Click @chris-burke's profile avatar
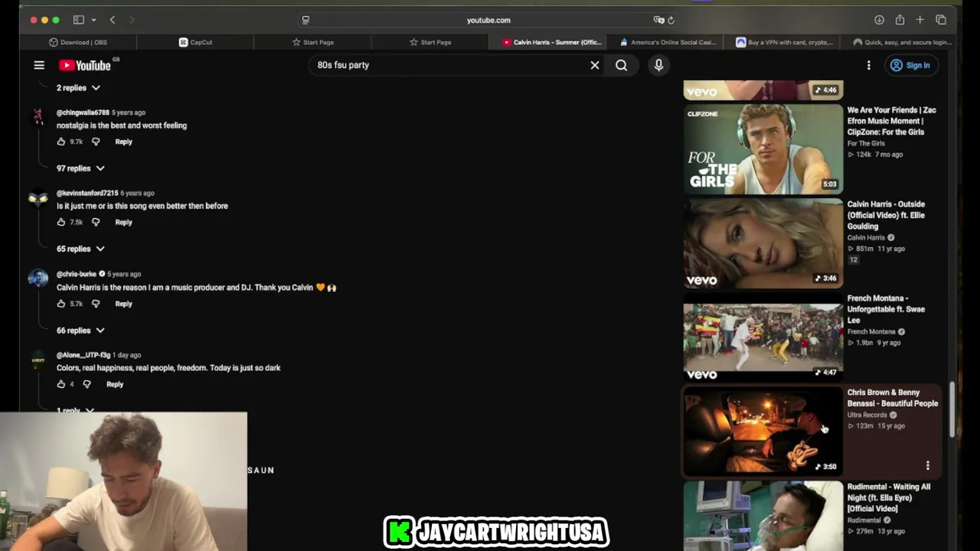 coord(38,279)
